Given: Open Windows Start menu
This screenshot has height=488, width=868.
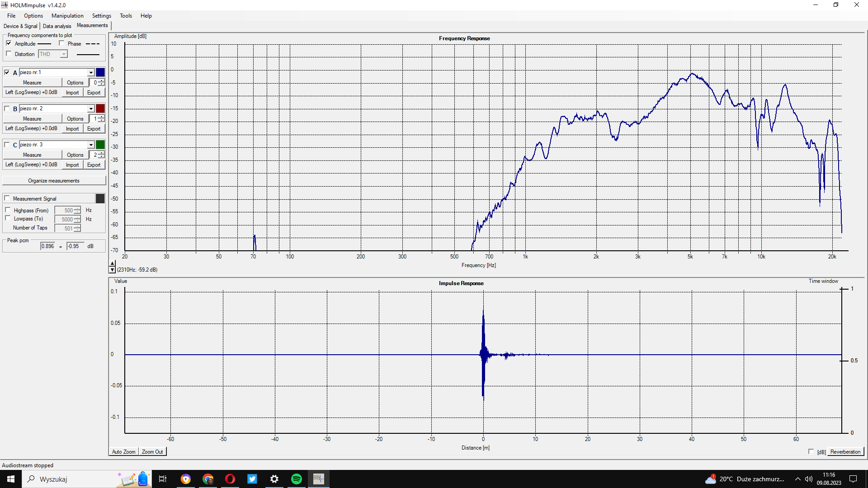Looking at the screenshot, I should point(11,479).
